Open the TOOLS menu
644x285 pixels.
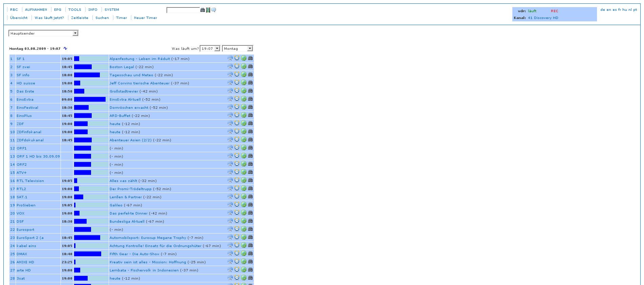click(75, 10)
